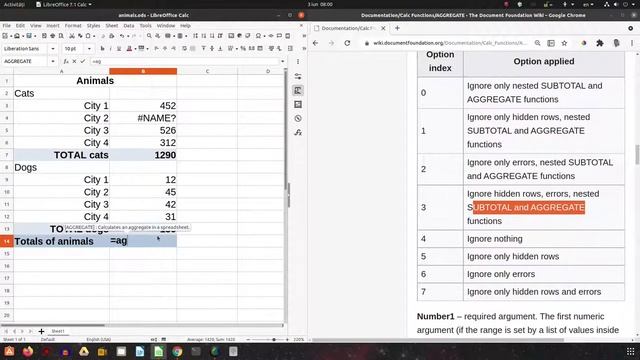Viewport: 640px width, 360px height.
Task: Select row 14 header
Action: pos(7,241)
